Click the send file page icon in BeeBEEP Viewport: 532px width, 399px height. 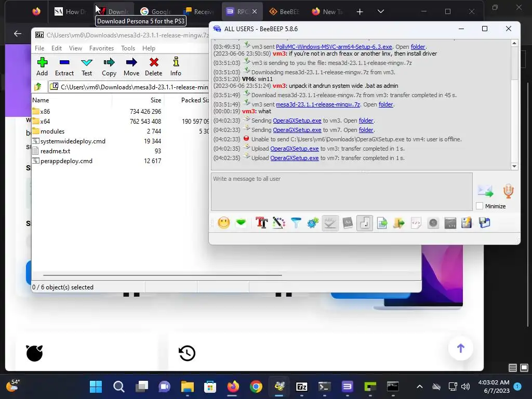pyautogui.click(x=382, y=223)
